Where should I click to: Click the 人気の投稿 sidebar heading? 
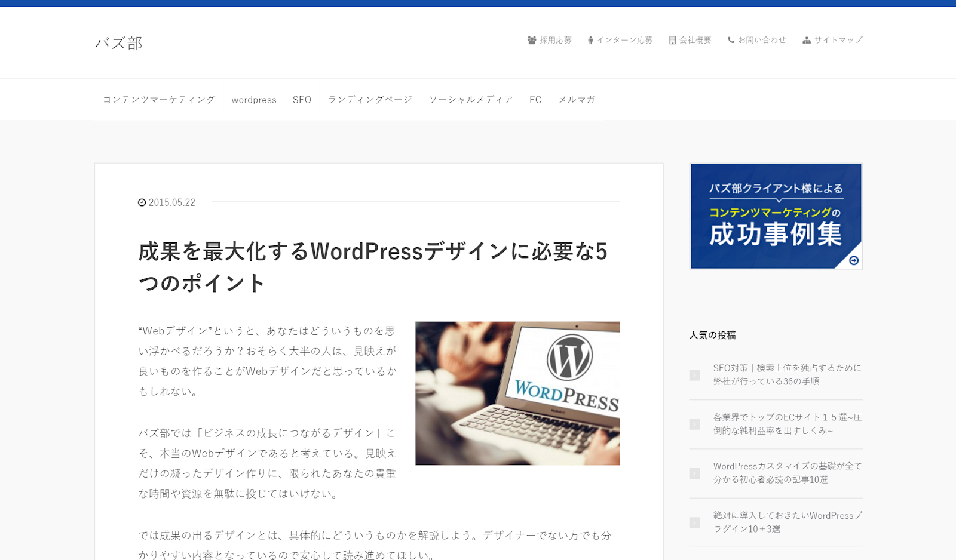713,335
